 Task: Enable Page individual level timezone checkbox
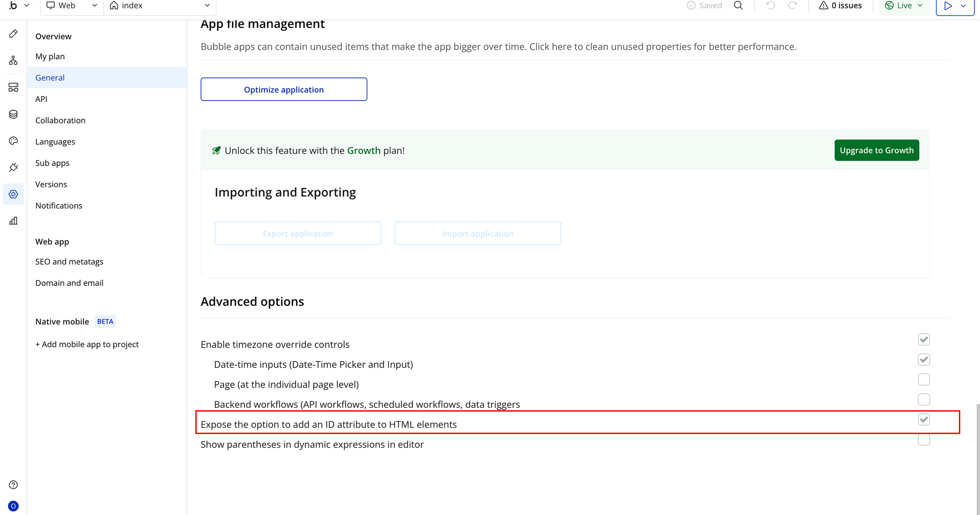pyautogui.click(x=924, y=379)
